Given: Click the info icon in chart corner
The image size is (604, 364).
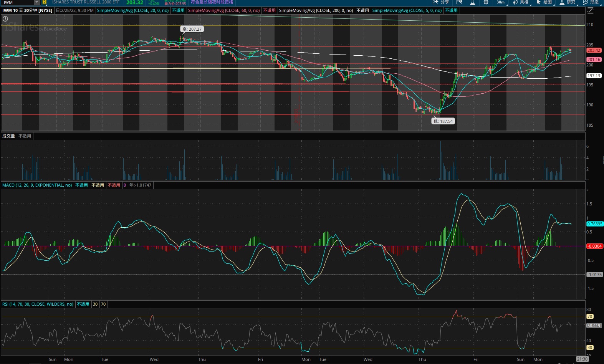Looking at the screenshot, I should pyautogui.click(x=5, y=19).
